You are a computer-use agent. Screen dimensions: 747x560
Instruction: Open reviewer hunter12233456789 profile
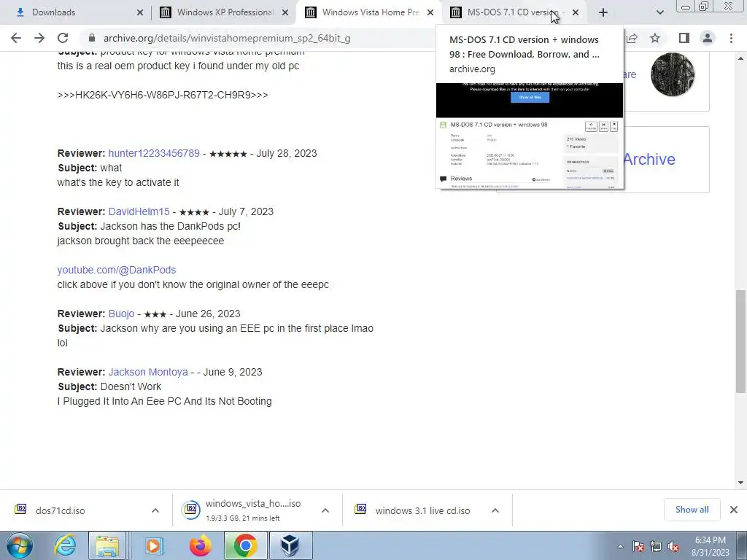[x=154, y=153]
